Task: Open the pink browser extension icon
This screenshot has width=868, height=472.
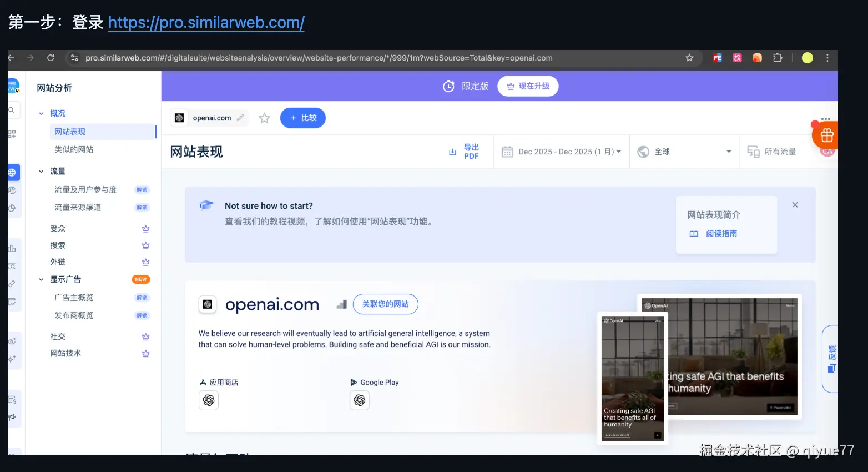Action: tap(737, 58)
